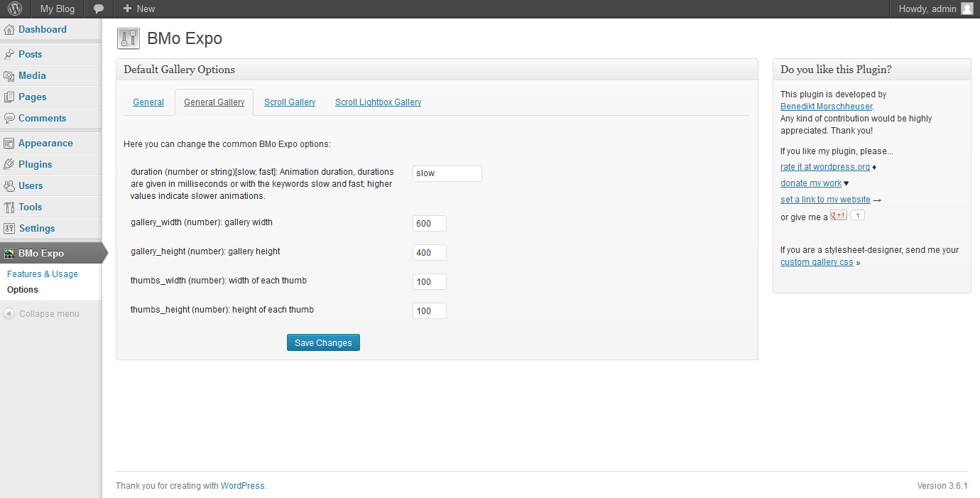Open the WordPress link in the footer
This screenshot has height=498, width=980.
(x=242, y=486)
